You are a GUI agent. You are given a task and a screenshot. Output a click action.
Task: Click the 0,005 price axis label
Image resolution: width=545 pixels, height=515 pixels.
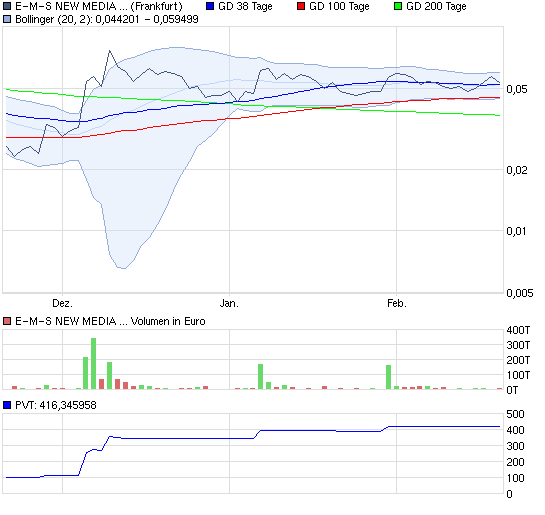520,293
